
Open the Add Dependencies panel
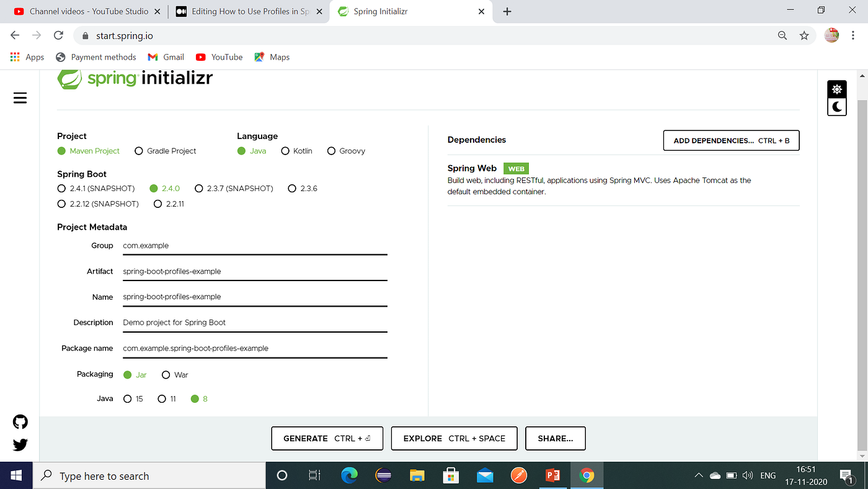730,140
